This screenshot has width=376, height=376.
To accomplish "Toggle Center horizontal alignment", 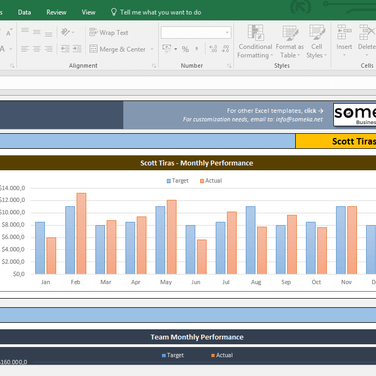I will coord(37,49).
